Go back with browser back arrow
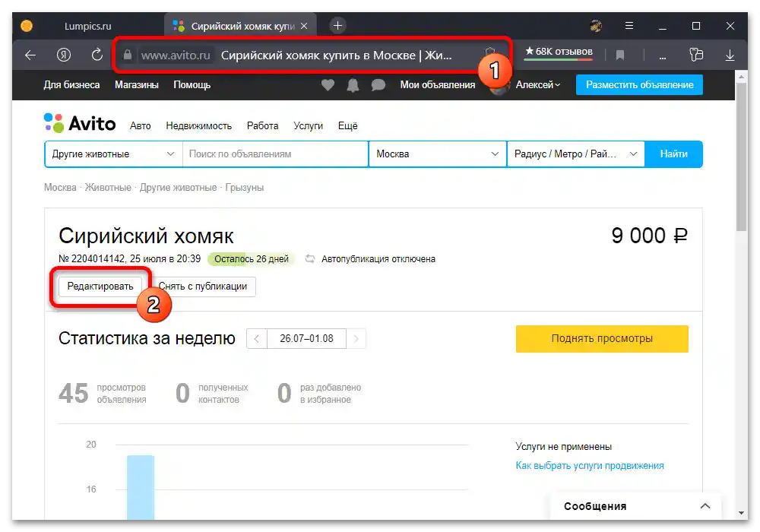 click(x=30, y=55)
